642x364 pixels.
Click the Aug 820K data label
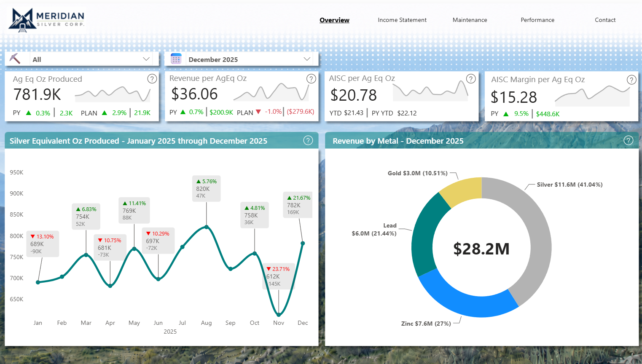pyautogui.click(x=206, y=189)
